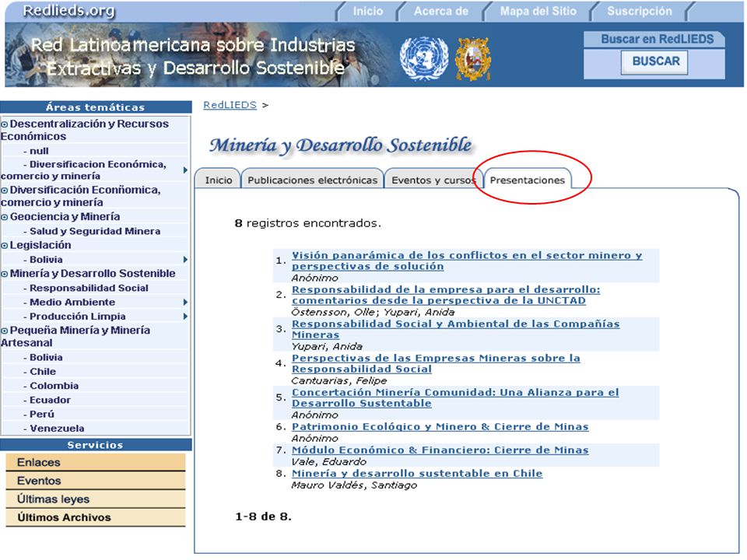Follow the RedLIEDS breadcrumb link

pos(230,105)
